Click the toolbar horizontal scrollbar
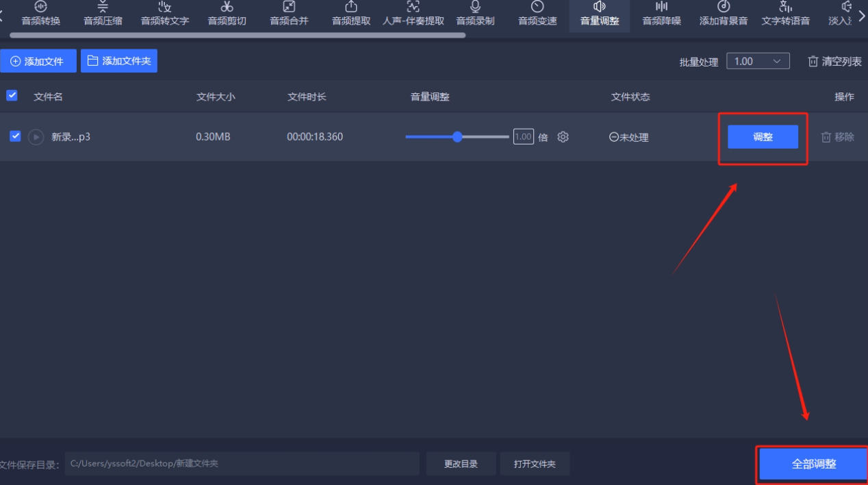Screen dimensions: 868x485 coord(238,34)
